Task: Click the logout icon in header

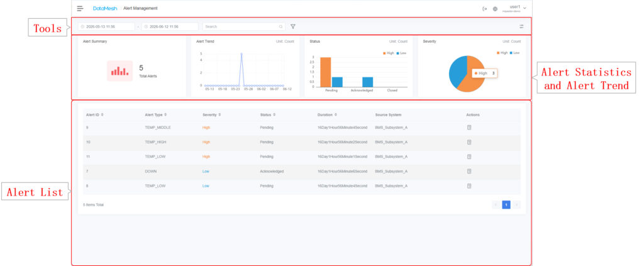Action: click(x=485, y=9)
